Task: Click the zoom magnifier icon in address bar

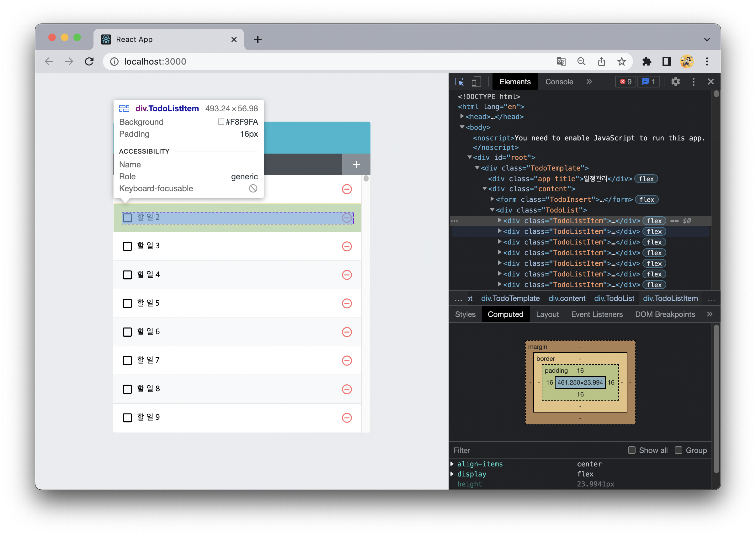Action: (581, 62)
